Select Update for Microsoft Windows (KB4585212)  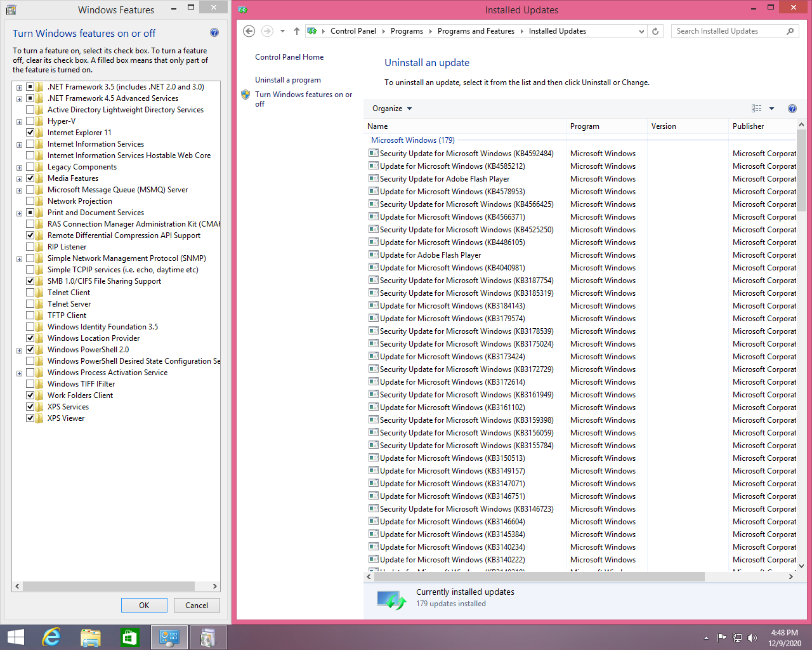coord(452,166)
